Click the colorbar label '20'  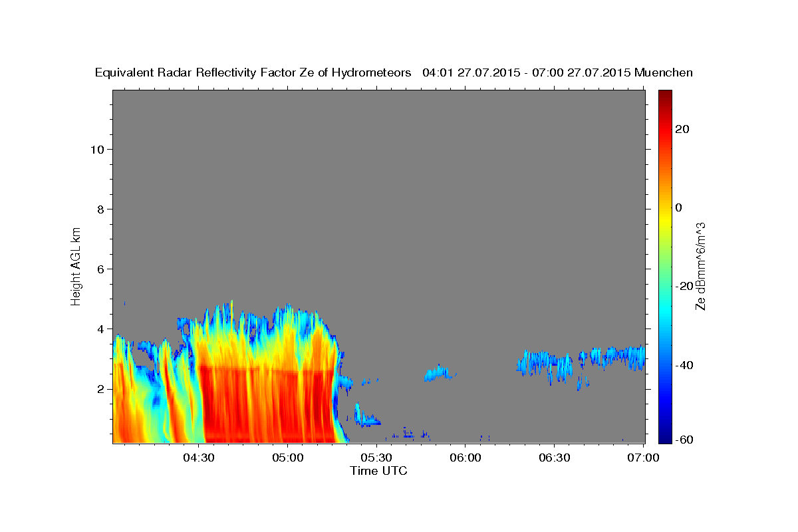pyautogui.click(x=682, y=129)
